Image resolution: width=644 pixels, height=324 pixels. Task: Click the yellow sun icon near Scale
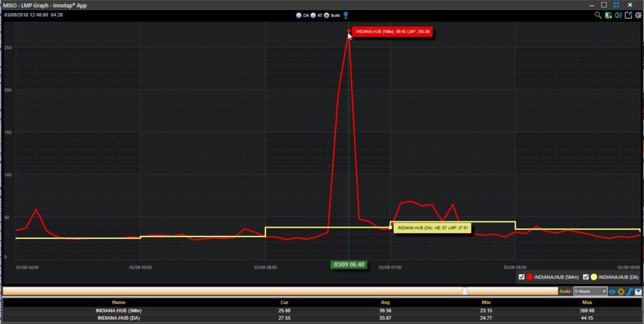[x=621, y=291]
